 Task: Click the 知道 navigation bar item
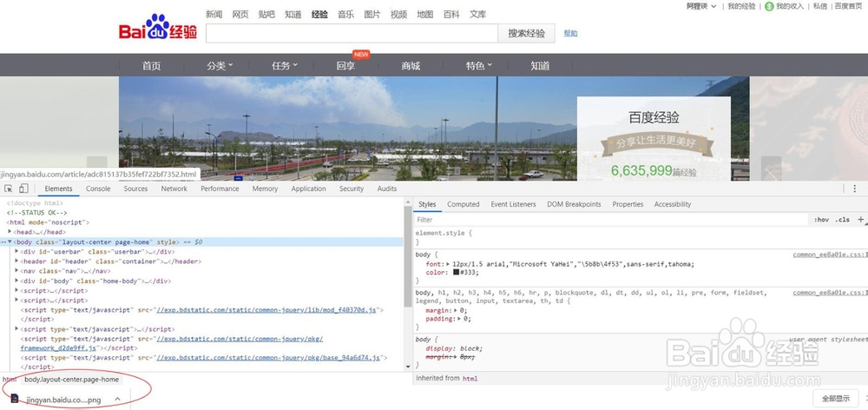click(540, 66)
